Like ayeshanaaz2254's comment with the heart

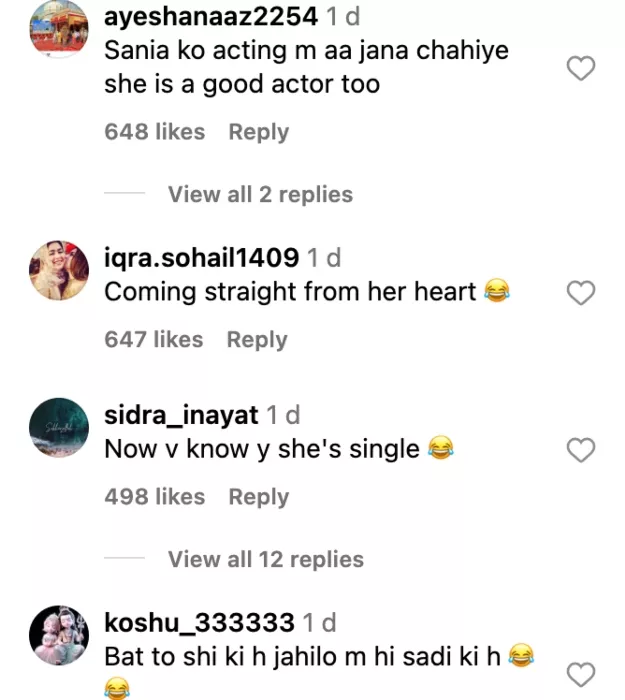coord(581,68)
